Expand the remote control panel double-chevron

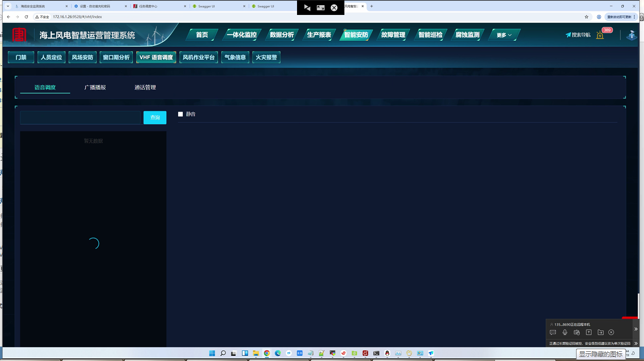click(x=636, y=329)
